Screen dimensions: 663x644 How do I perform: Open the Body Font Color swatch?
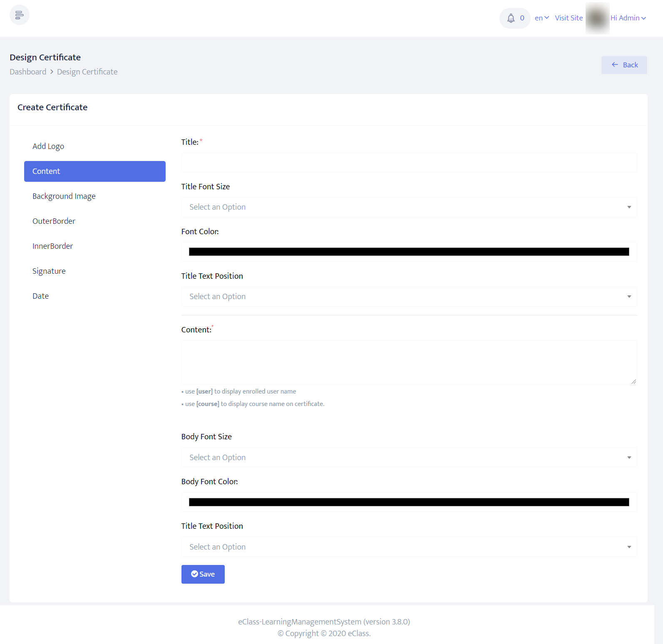[x=409, y=502]
